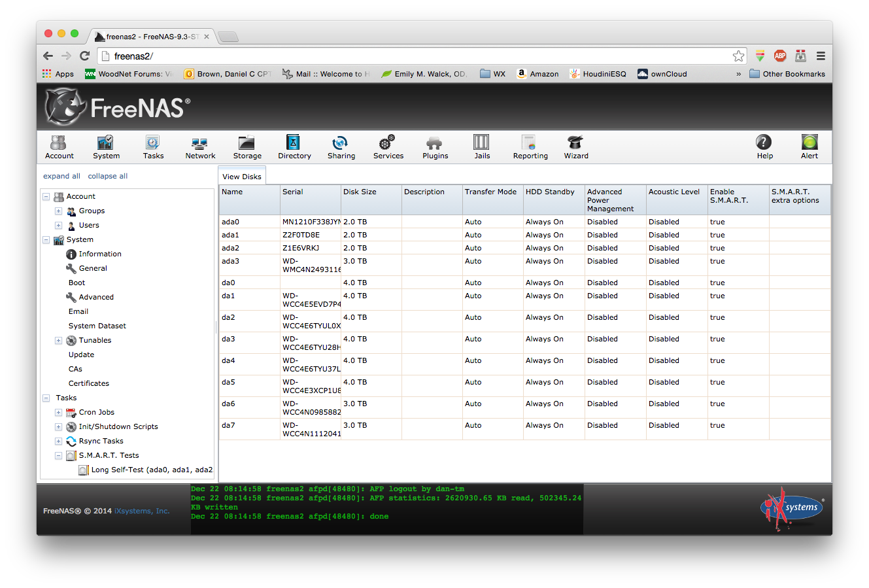Open the System Dataset tree item
Image resolution: width=869 pixels, height=588 pixels.
(x=97, y=326)
